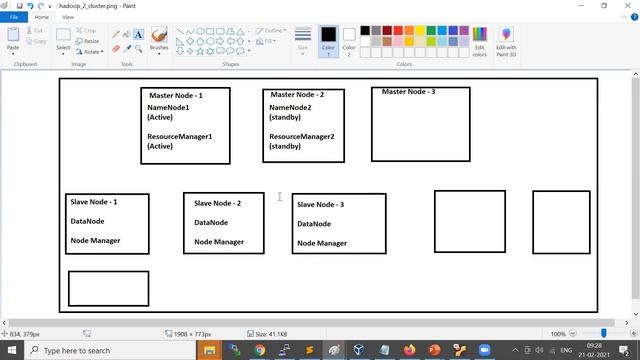This screenshot has height=360, width=640.
Task: Open the shape Fill dropdown
Action: [x=266, y=41]
